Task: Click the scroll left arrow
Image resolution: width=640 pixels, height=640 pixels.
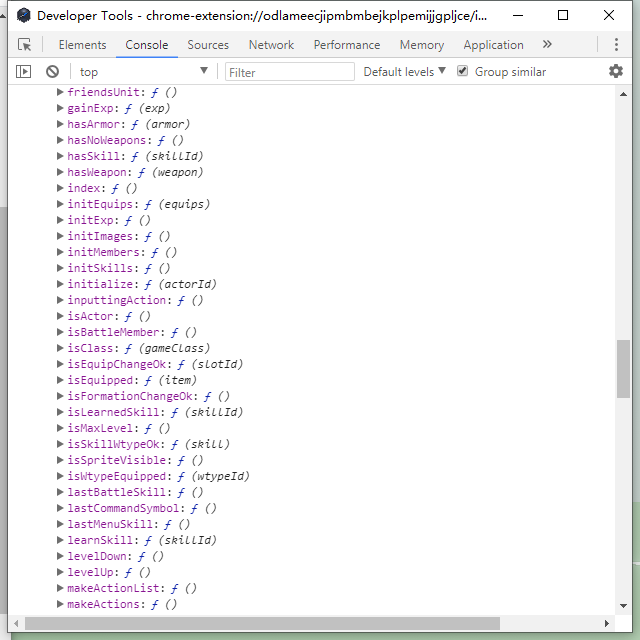Action: click(16, 623)
